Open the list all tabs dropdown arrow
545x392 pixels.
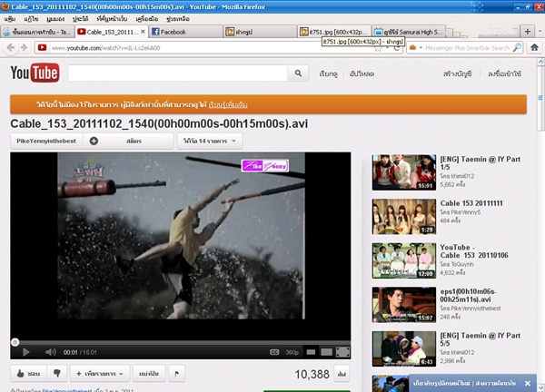click(540, 31)
